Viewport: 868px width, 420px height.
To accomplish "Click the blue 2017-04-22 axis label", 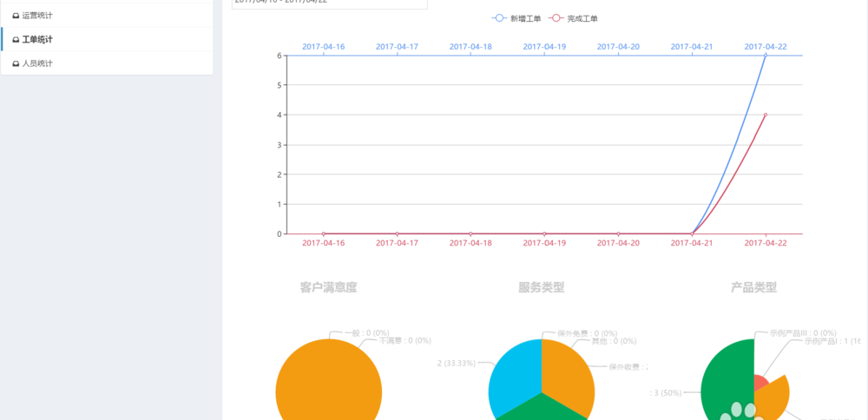I will (765, 47).
